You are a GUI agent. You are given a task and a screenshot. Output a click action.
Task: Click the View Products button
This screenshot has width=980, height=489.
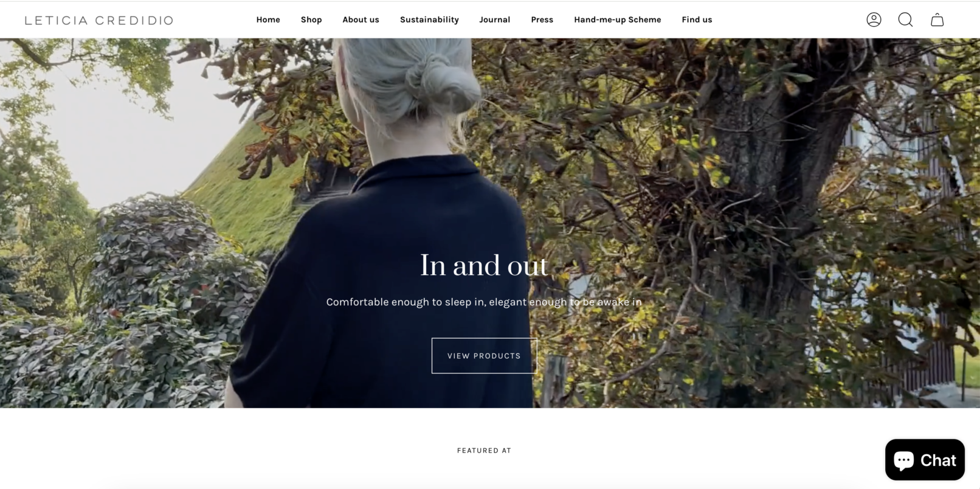pyautogui.click(x=484, y=356)
